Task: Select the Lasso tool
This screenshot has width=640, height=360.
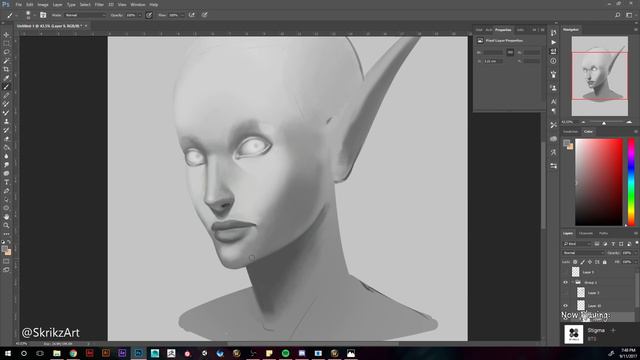Action: point(6,52)
